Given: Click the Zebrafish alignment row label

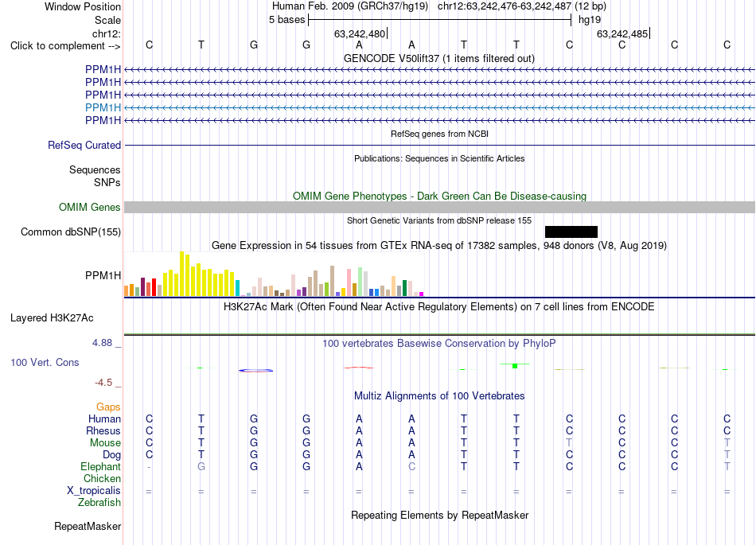Looking at the screenshot, I should (x=99, y=502).
